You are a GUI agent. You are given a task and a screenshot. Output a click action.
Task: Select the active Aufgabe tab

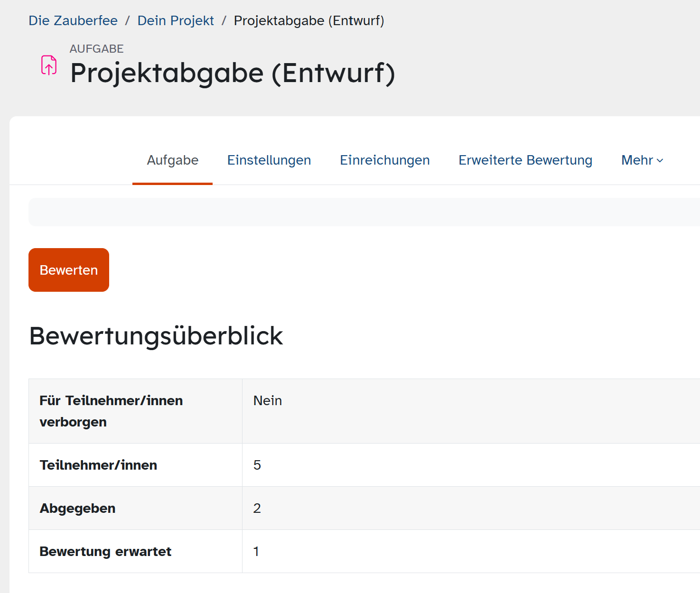click(173, 160)
